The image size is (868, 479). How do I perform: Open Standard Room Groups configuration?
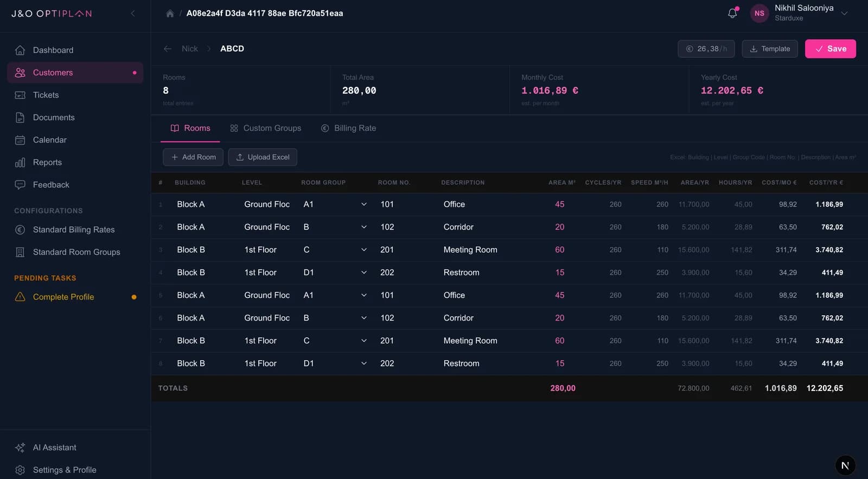[x=75, y=252]
